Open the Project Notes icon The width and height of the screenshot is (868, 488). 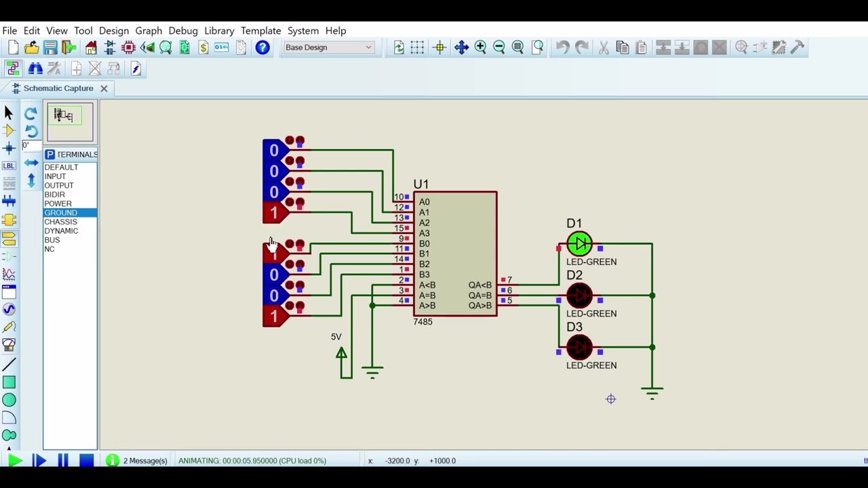[x=241, y=47]
